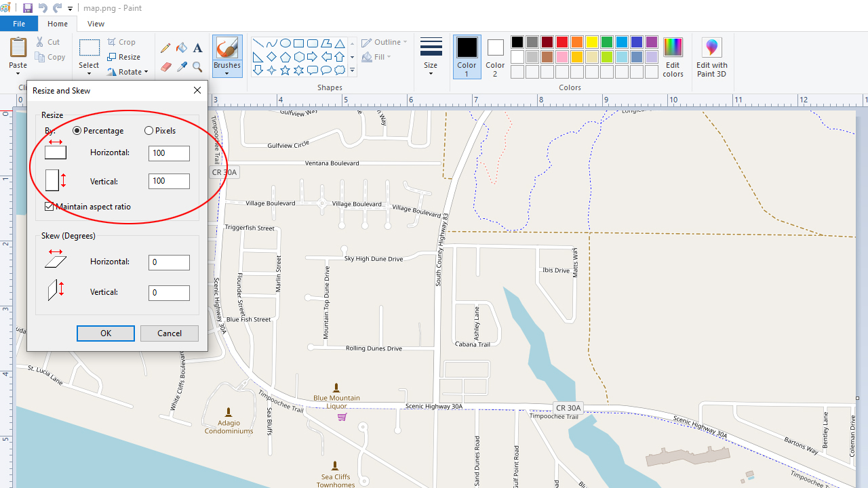Click the Paste clipboard icon

point(18,48)
